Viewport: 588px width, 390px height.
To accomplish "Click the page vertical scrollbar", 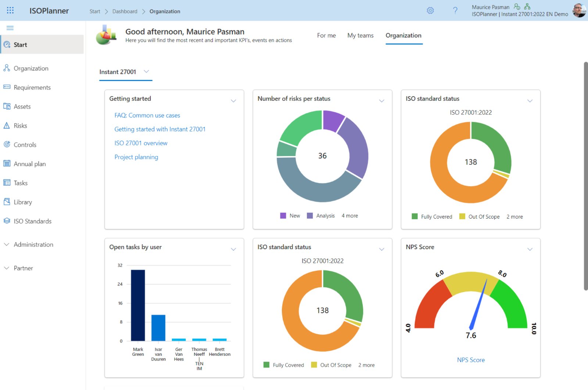I will 586,176.
